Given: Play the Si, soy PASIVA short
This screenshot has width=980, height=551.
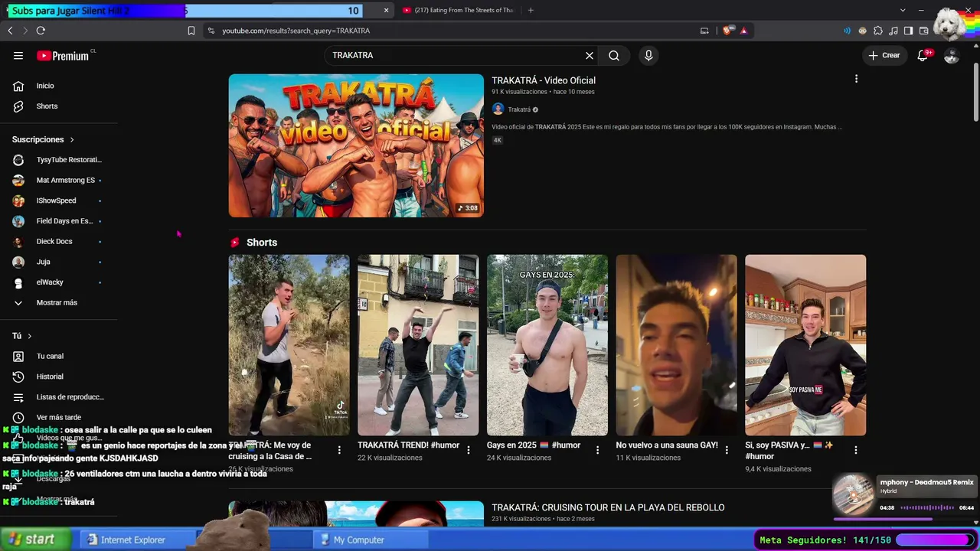Looking at the screenshot, I should (x=805, y=345).
